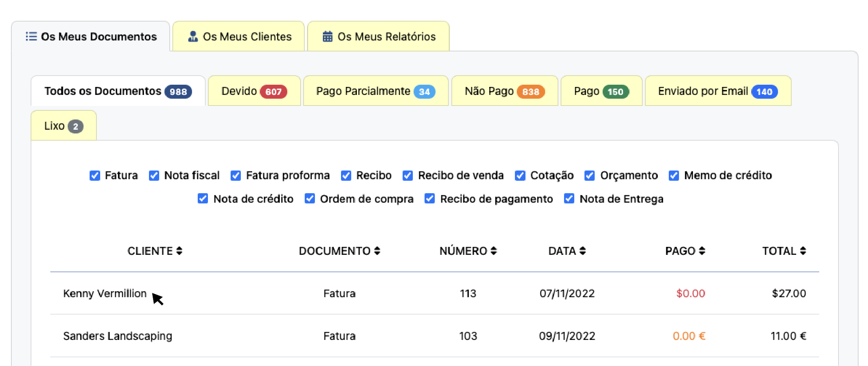Uncheck the Ordem de compra checkbox
The image size is (868, 366).
(310, 199)
